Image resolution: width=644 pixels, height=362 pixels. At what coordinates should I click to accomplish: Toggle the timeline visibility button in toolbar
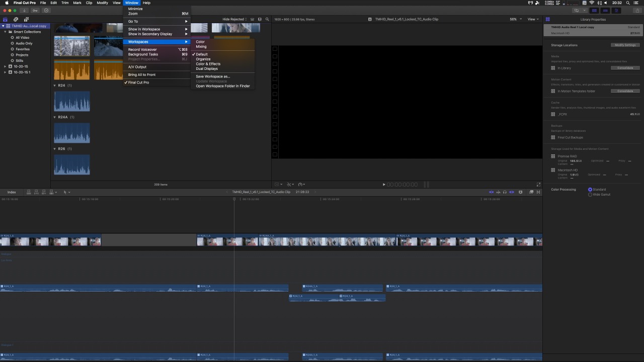[605, 10]
